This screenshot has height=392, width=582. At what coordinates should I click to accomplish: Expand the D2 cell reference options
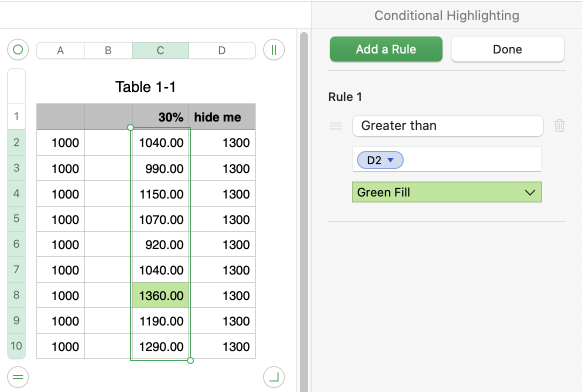click(x=391, y=160)
